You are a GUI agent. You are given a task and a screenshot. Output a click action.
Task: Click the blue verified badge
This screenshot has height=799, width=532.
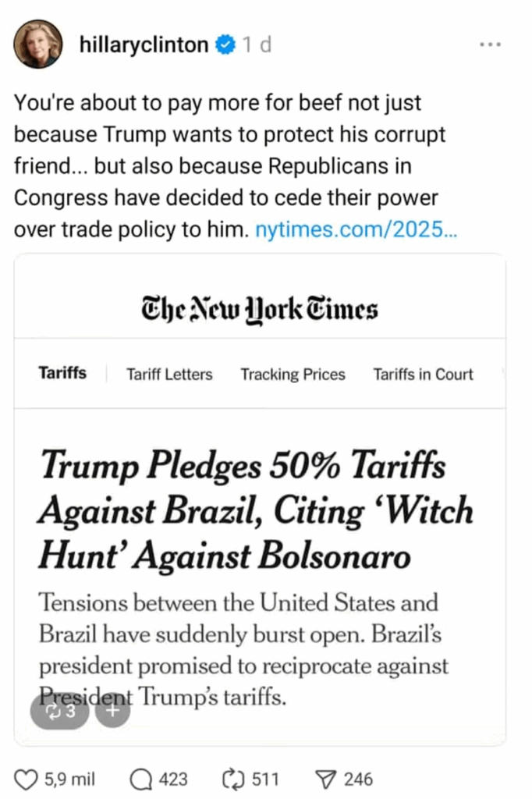tap(225, 45)
